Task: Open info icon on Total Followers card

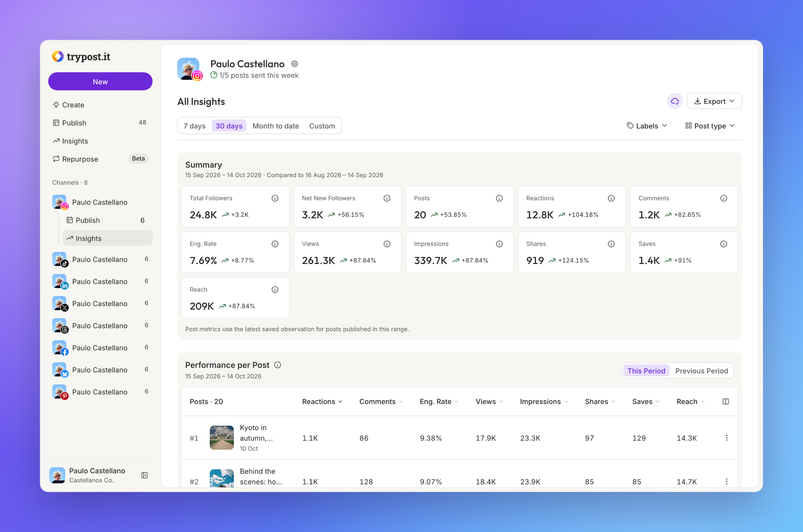Action: pyautogui.click(x=275, y=198)
